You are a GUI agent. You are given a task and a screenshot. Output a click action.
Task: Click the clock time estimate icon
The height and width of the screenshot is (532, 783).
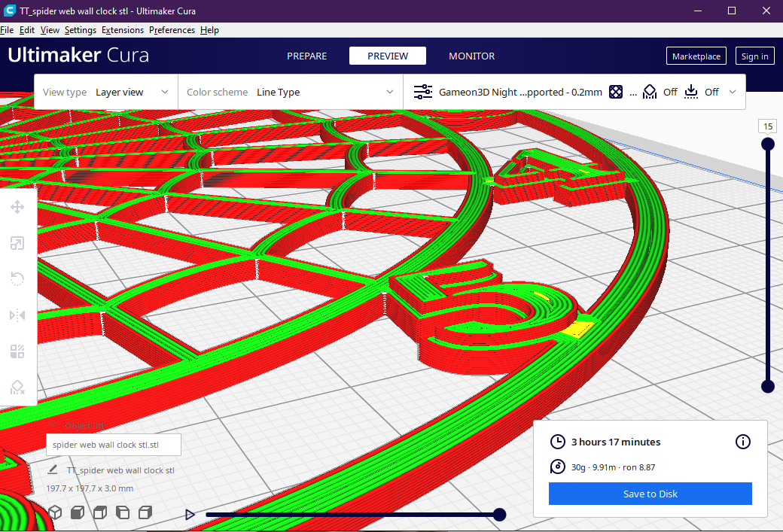click(x=557, y=442)
